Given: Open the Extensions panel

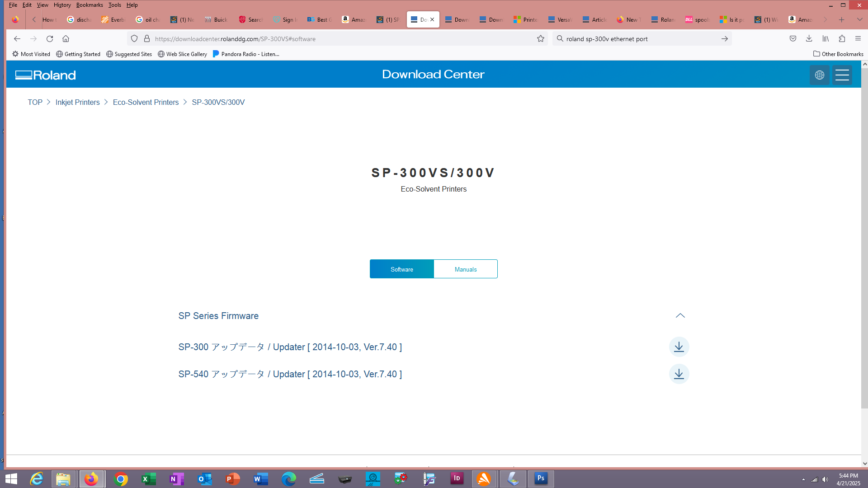Looking at the screenshot, I should coord(841,39).
